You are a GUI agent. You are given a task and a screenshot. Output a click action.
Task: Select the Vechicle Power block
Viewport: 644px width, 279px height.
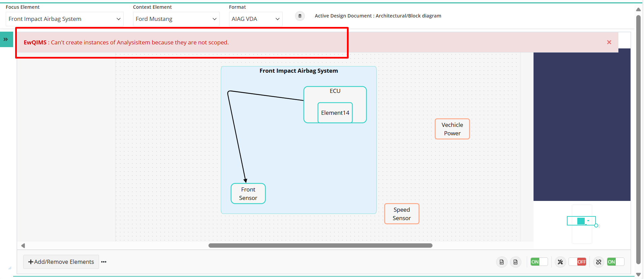452,129
